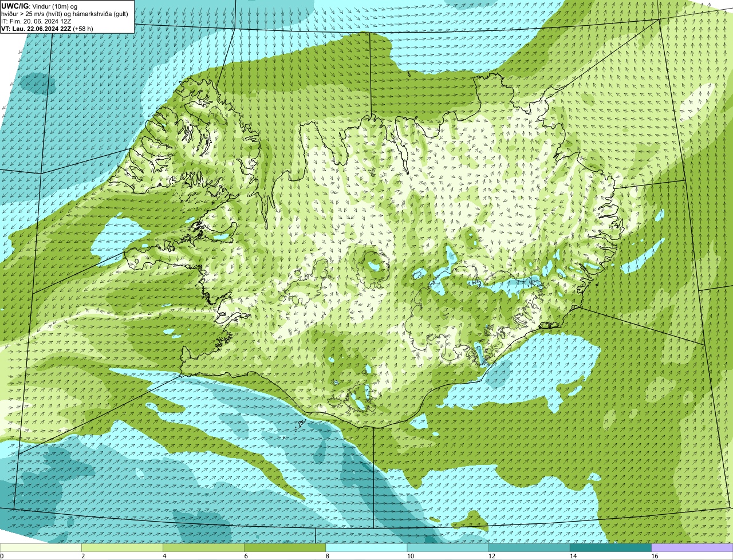Select the light yellow-green 2–4 m/s legend swatch
733x560 pixels.
pos(122,548)
